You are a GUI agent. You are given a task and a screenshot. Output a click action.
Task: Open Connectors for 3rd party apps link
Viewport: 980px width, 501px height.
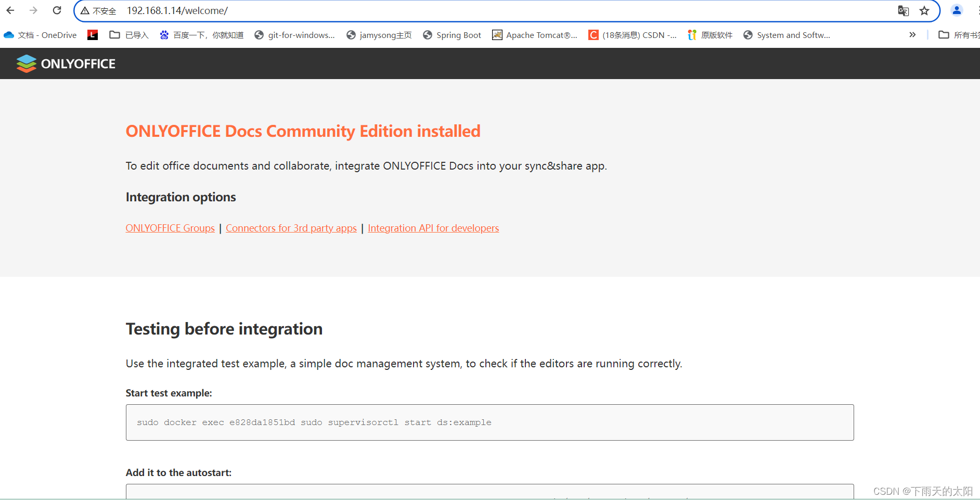[x=291, y=228]
